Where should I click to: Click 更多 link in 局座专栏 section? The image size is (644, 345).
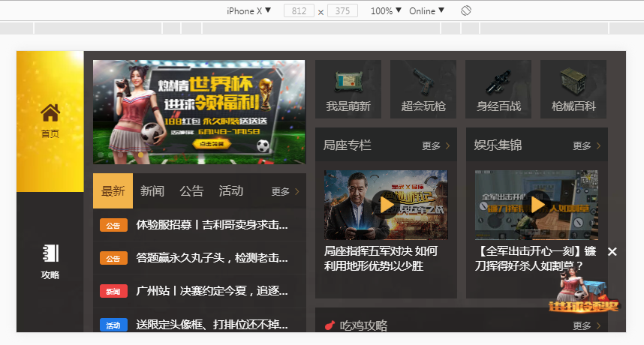tap(435, 146)
